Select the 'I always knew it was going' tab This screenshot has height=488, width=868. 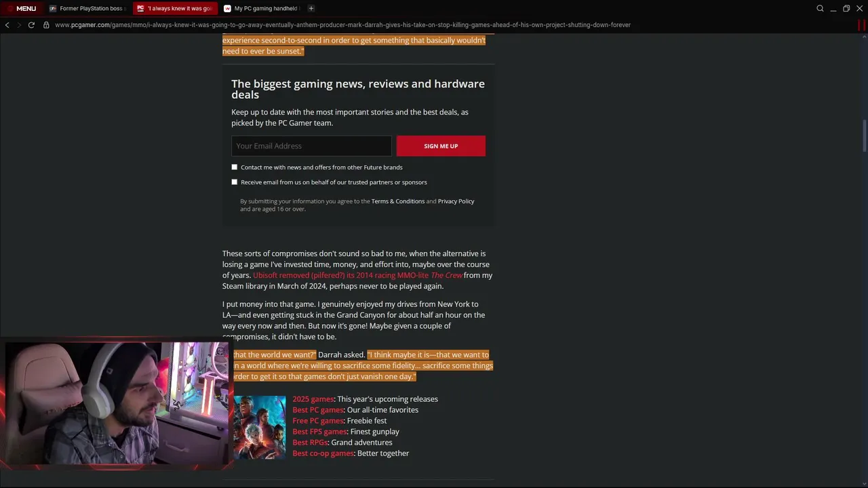[175, 8]
